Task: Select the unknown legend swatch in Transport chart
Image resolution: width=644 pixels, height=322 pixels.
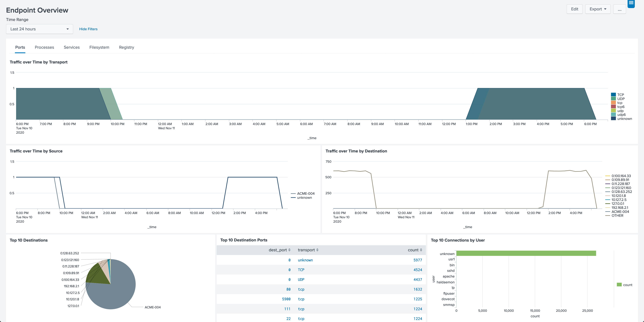Action: pos(613,119)
